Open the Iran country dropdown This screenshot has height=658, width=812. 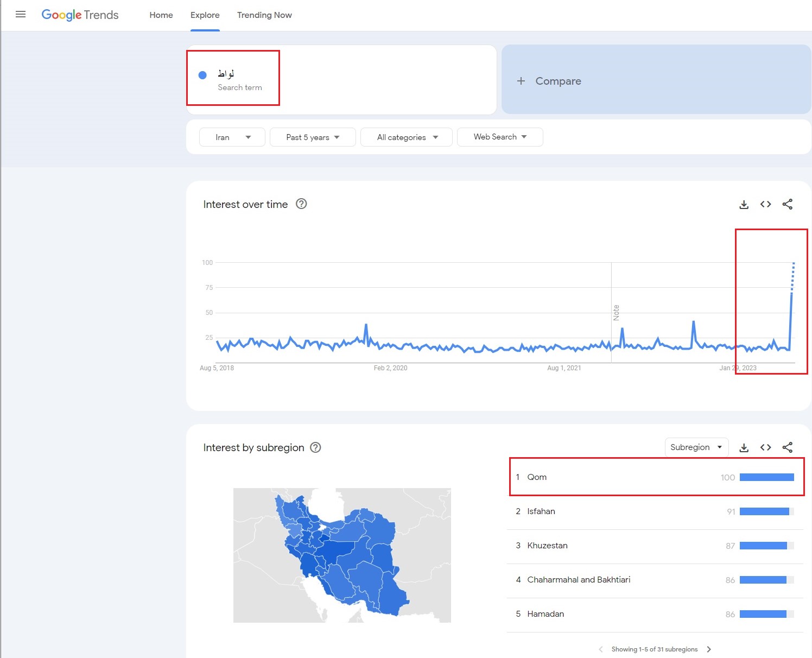(232, 137)
